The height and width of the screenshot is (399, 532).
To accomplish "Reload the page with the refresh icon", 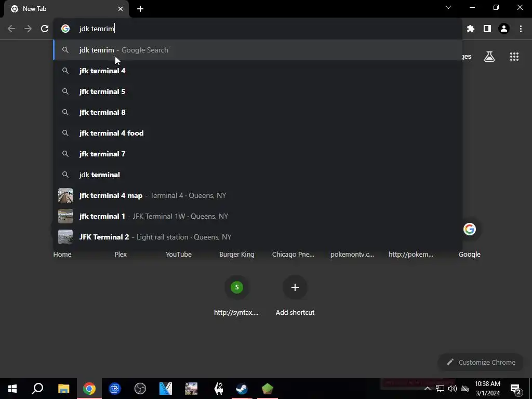I will [x=45, y=29].
